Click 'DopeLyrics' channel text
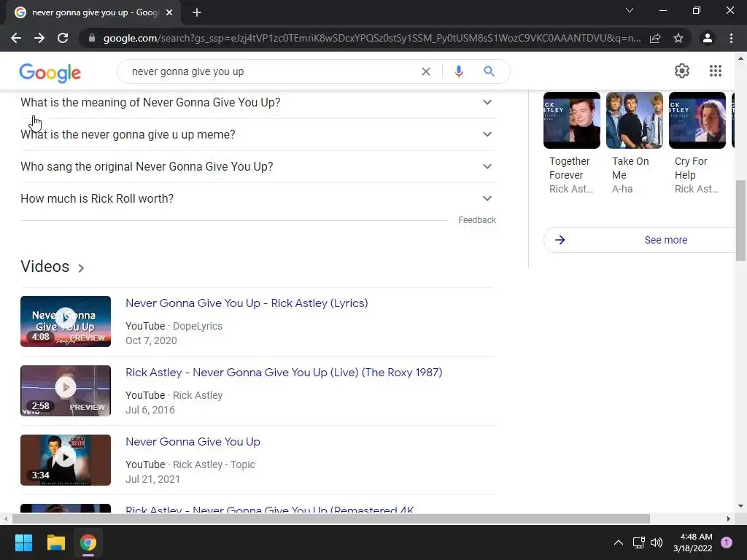 (198, 326)
